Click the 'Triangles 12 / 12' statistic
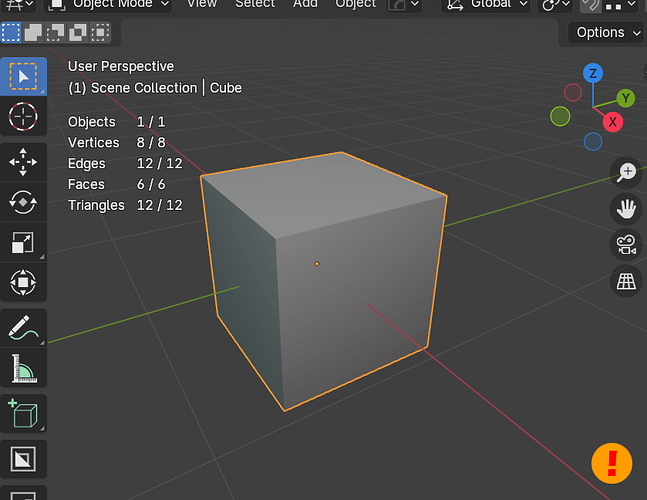This screenshot has width=647, height=500. coord(125,205)
